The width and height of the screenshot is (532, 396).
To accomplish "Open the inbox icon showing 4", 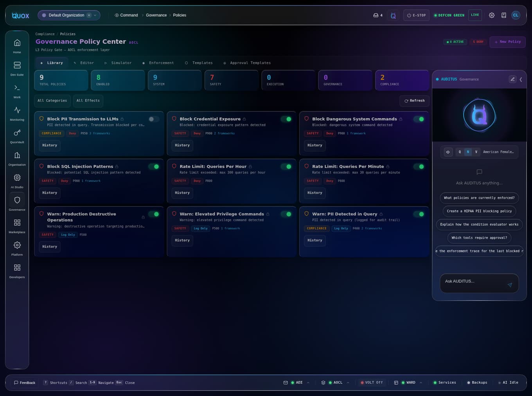I will point(378,15).
